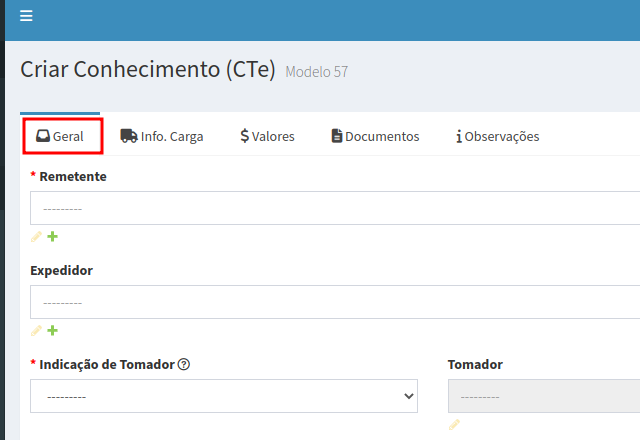
Task: Click the Expedidor field label
Action: coord(62,270)
